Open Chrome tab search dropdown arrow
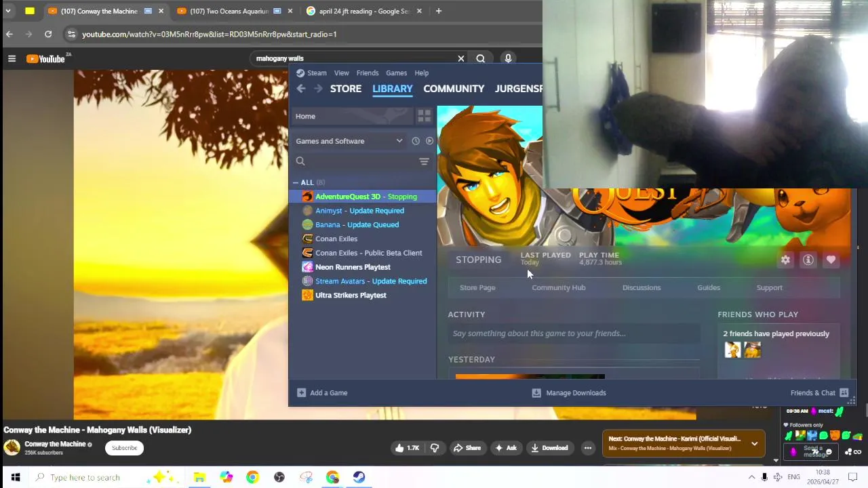868x488 pixels. pos(8,11)
